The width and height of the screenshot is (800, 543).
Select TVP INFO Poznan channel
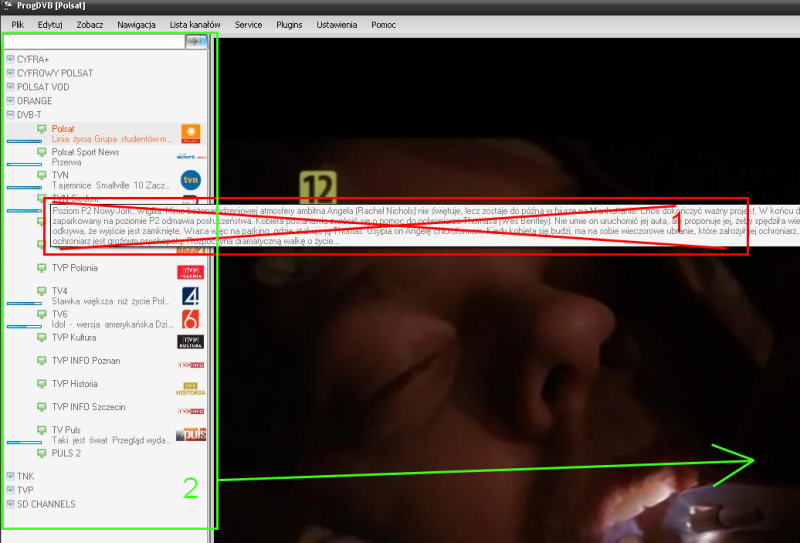click(86, 361)
